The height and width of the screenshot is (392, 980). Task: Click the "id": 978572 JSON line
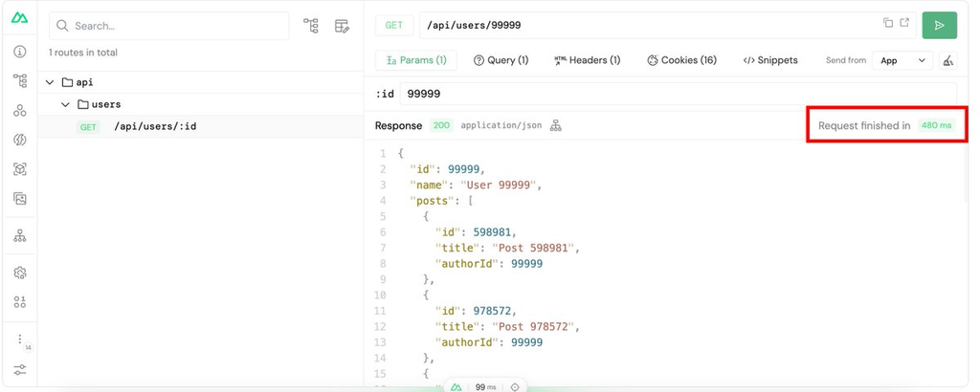(477, 311)
